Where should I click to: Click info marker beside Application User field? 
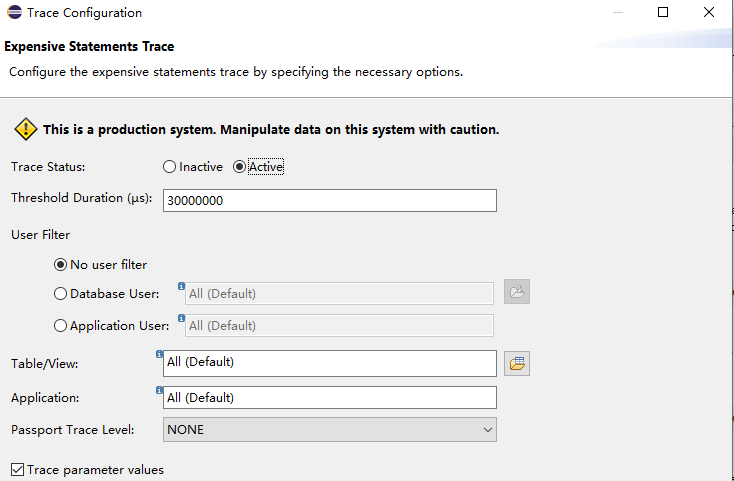181,318
